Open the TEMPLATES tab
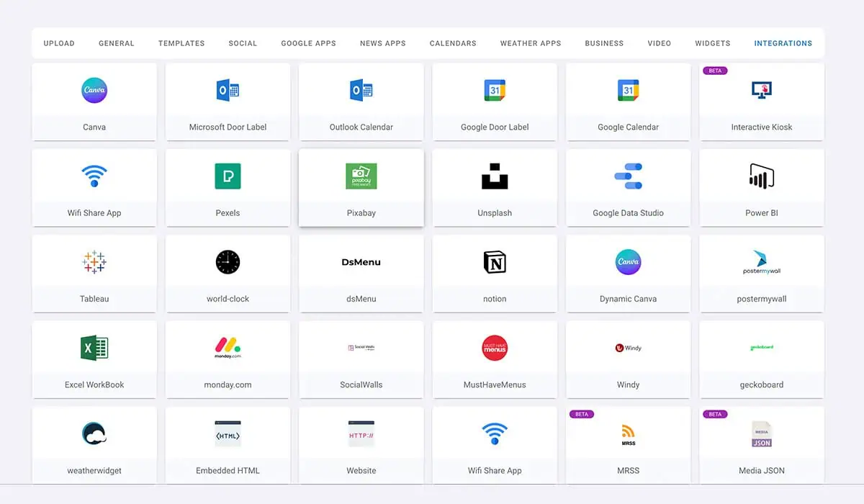864x504 pixels. (181, 43)
